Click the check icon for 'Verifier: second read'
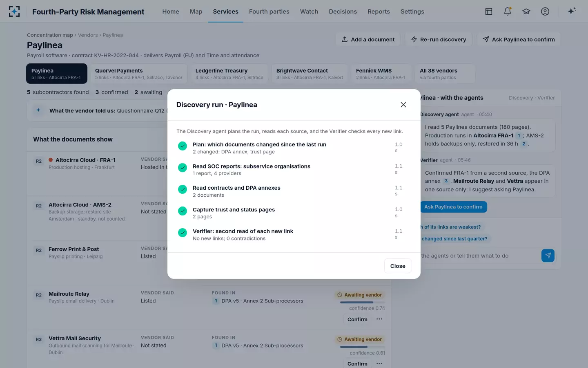 tap(183, 233)
